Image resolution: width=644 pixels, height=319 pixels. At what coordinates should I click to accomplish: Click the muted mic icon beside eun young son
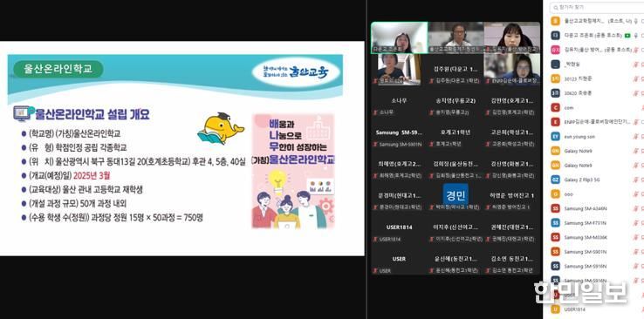(x=637, y=137)
